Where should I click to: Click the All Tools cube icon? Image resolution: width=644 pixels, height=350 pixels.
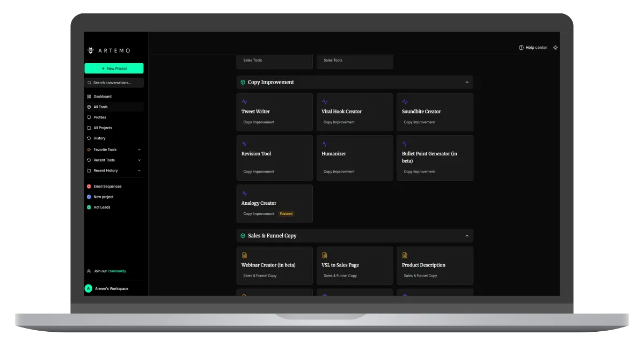pos(89,107)
